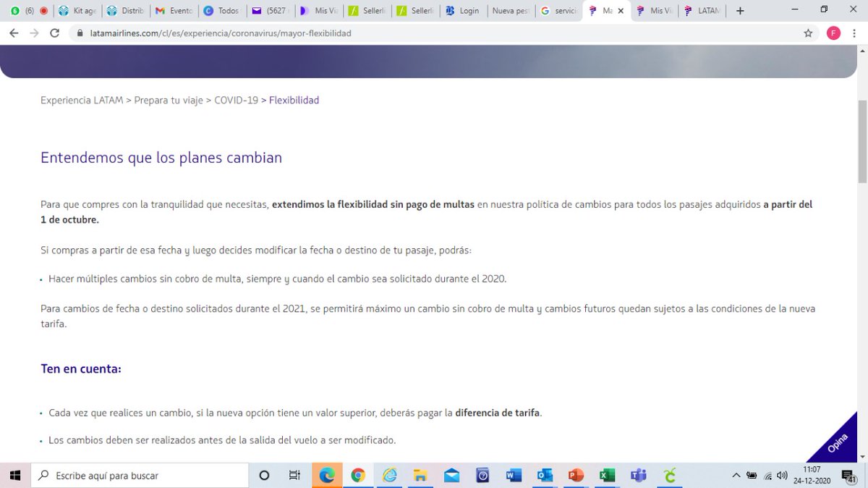868x488 pixels.
Task: Open the Wi-Fi network tray icon
Action: click(767, 476)
